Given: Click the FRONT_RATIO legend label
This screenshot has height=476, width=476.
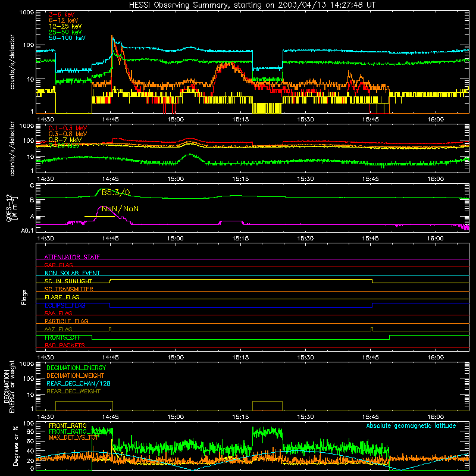Looking at the screenshot, I should 68,425.
